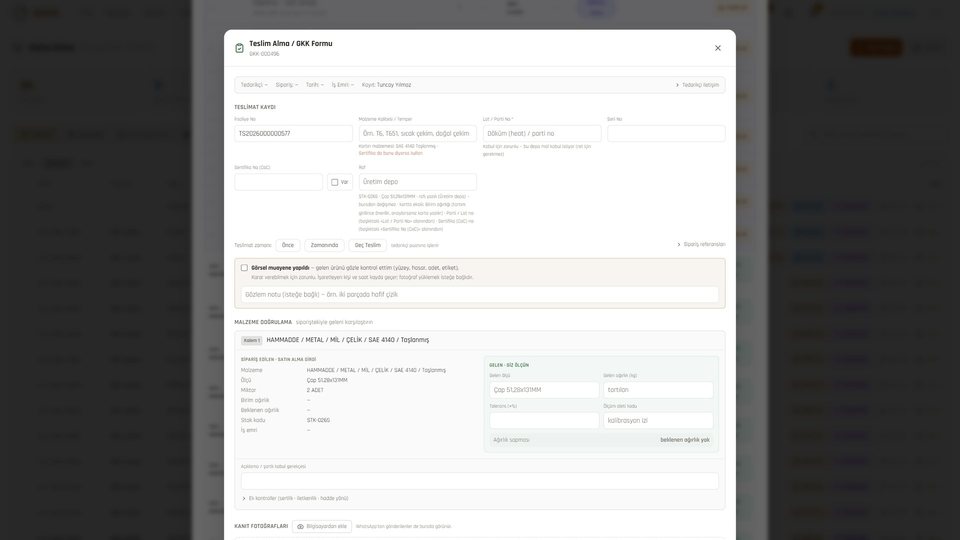960x540 pixels.
Task: Click the Sipariş entry in the summary bar
Action: coord(287,85)
